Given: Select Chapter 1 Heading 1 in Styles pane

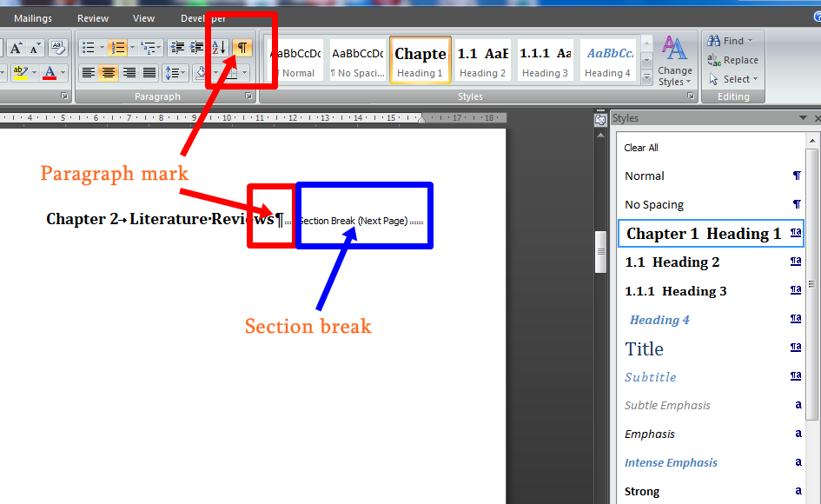Looking at the screenshot, I should point(711,234).
